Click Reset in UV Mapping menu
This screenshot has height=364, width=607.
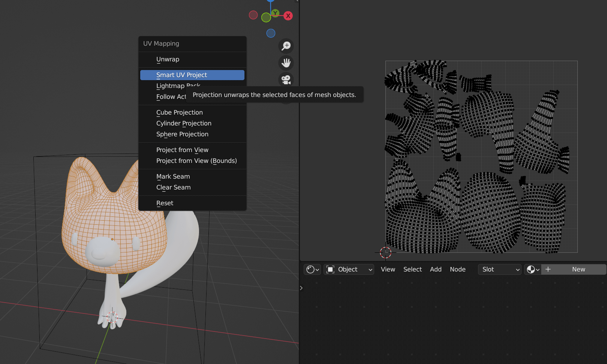click(x=192, y=203)
